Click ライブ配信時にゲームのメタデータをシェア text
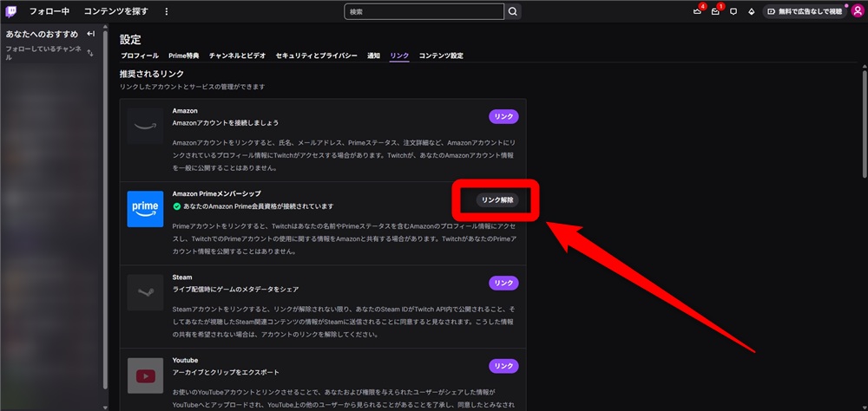Screen dimensions: 868x411 (236, 290)
